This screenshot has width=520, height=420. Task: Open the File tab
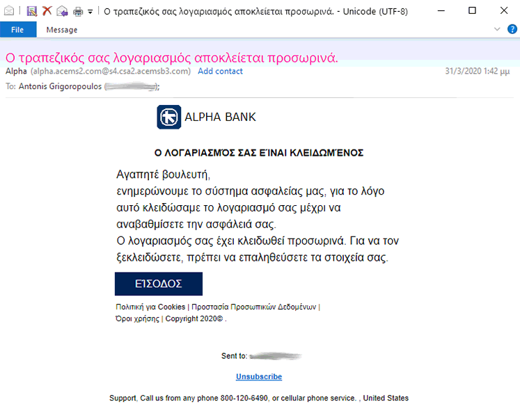click(x=18, y=30)
